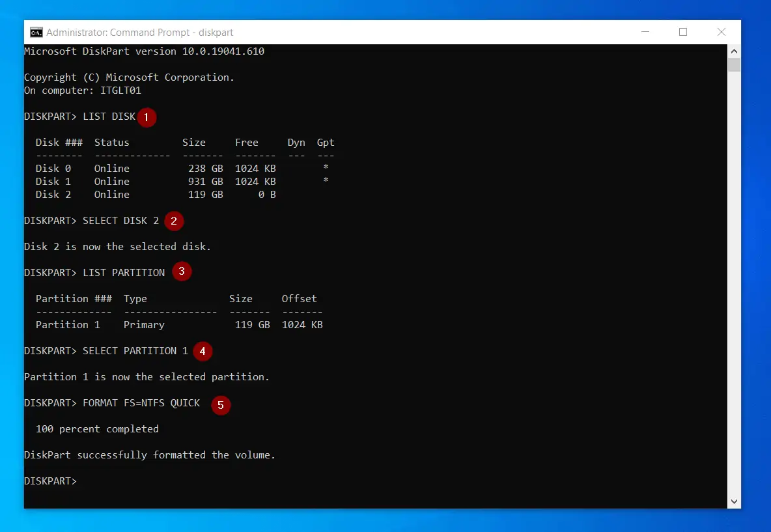Image resolution: width=771 pixels, height=532 pixels.
Task: Click the 'SELECT PARTITION 1' command
Action: [x=135, y=351]
